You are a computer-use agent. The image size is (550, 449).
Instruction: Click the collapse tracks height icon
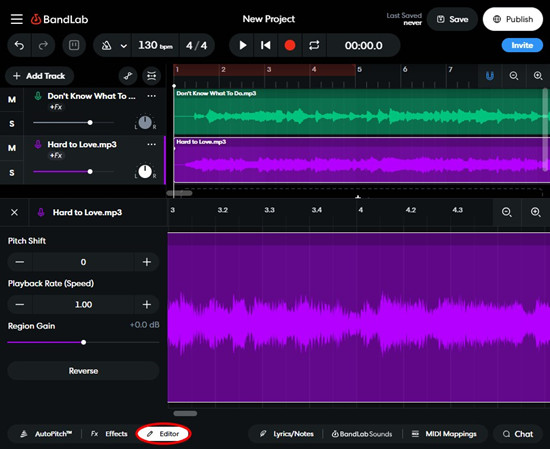[152, 76]
